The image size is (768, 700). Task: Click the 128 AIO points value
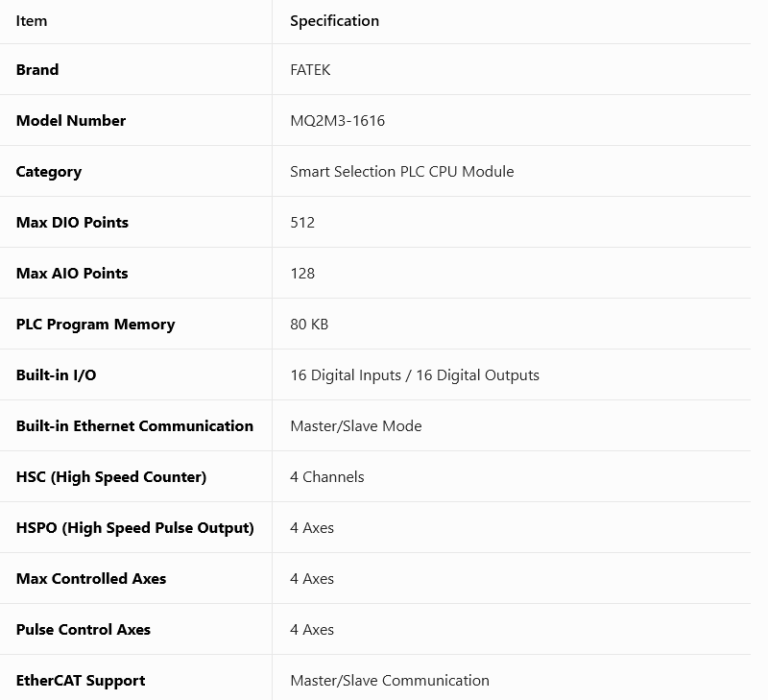[302, 274]
